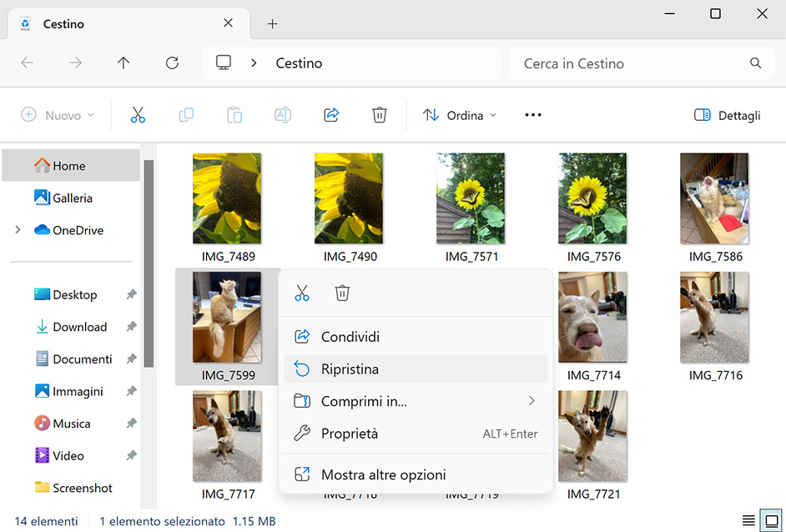The height and width of the screenshot is (532, 786).
Task: Open the Galleria sidebar item
Action: (72, 198)
